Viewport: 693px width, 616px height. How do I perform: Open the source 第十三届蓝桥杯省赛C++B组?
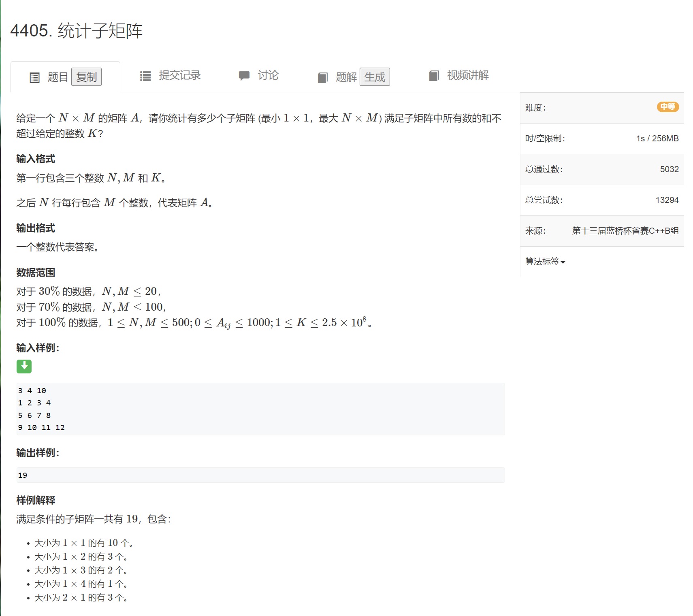625,231
